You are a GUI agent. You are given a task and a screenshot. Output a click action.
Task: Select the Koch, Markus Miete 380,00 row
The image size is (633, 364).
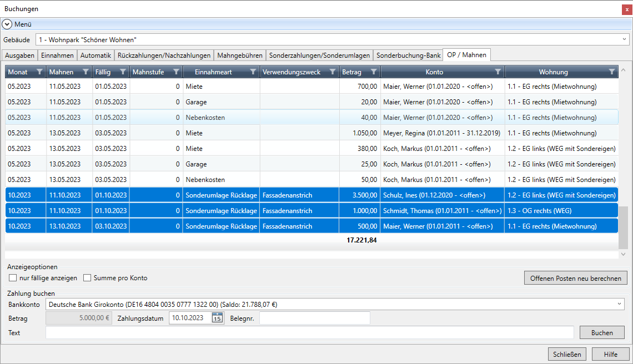[312, 149]
